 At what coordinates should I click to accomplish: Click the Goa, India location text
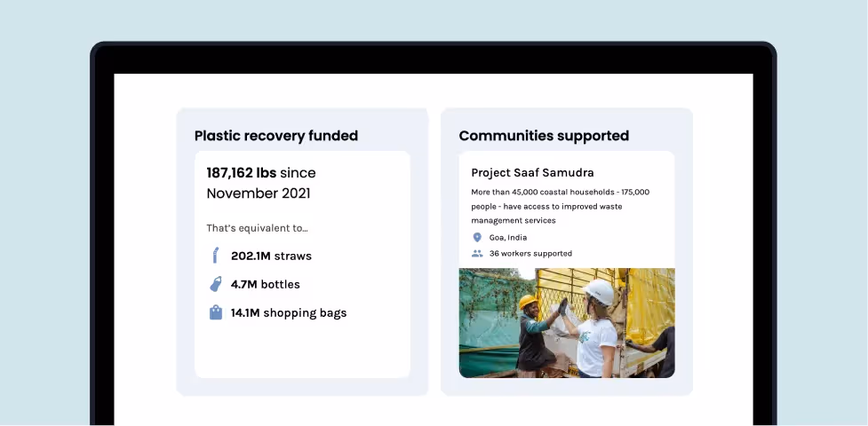point(508,238)
